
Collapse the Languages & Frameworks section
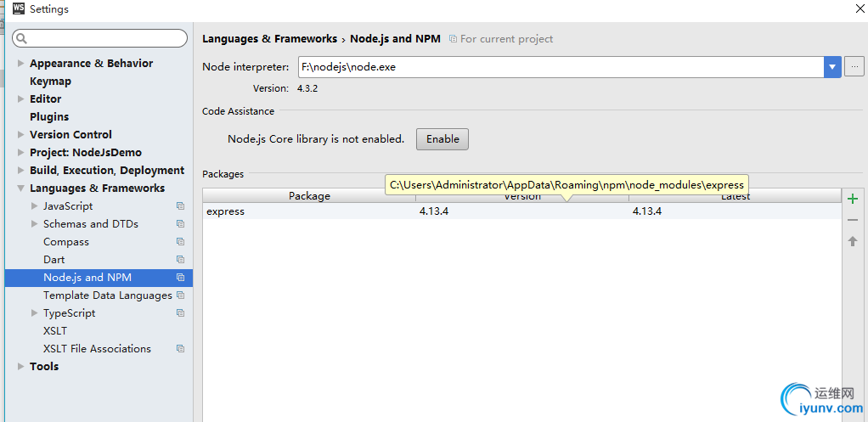21,188
